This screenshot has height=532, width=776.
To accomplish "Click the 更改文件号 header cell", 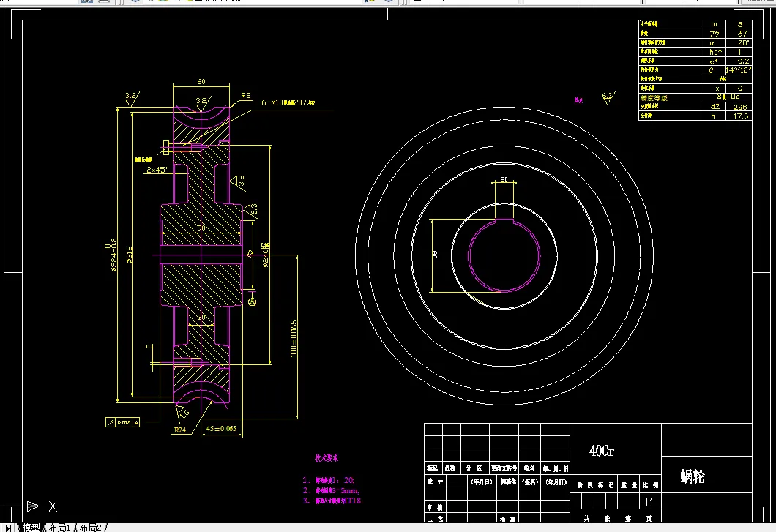I will click(504, 468).
